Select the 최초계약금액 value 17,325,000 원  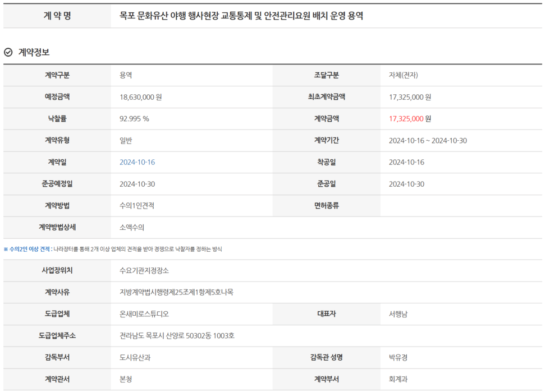click(410, 97)
